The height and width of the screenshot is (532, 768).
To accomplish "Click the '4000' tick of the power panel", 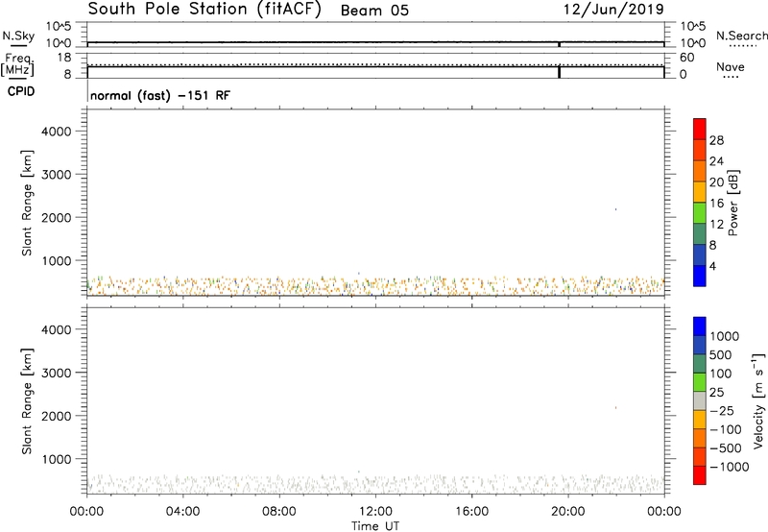I will [57, 132].
